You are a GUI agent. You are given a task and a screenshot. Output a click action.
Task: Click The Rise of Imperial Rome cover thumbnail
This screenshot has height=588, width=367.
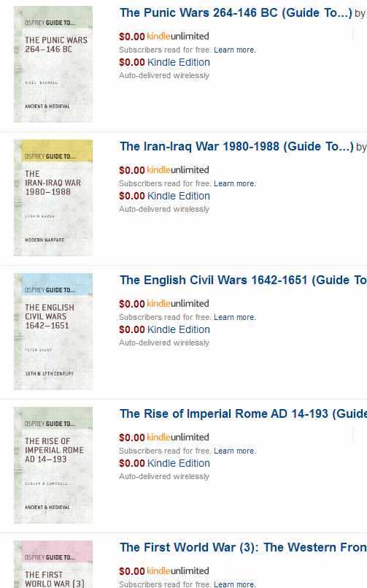[x=53, y=465]
